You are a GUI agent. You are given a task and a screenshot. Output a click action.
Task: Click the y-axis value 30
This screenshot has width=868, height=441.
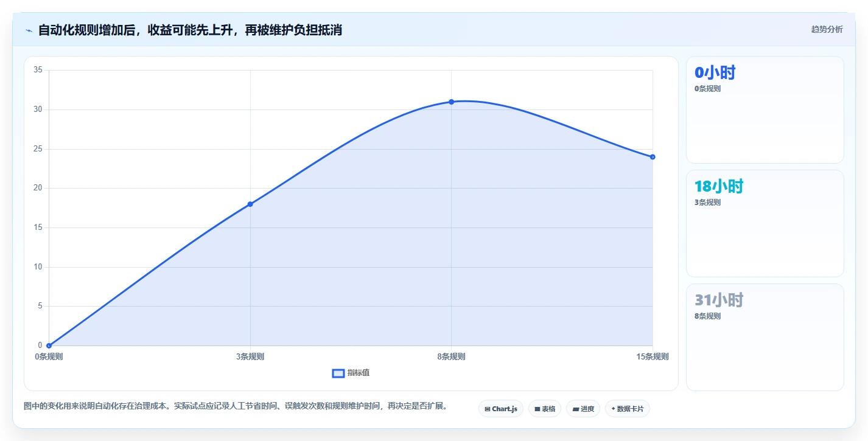point(38,109)
